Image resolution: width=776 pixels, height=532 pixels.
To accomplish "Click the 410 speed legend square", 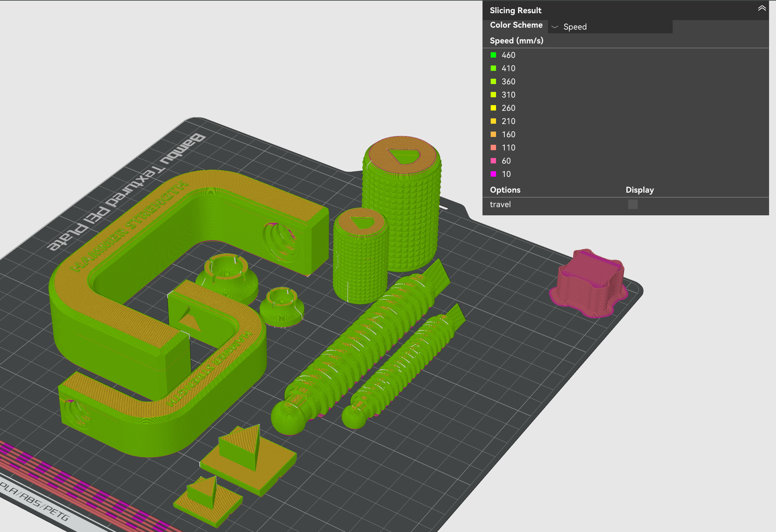I will click(x=494, y=68).
